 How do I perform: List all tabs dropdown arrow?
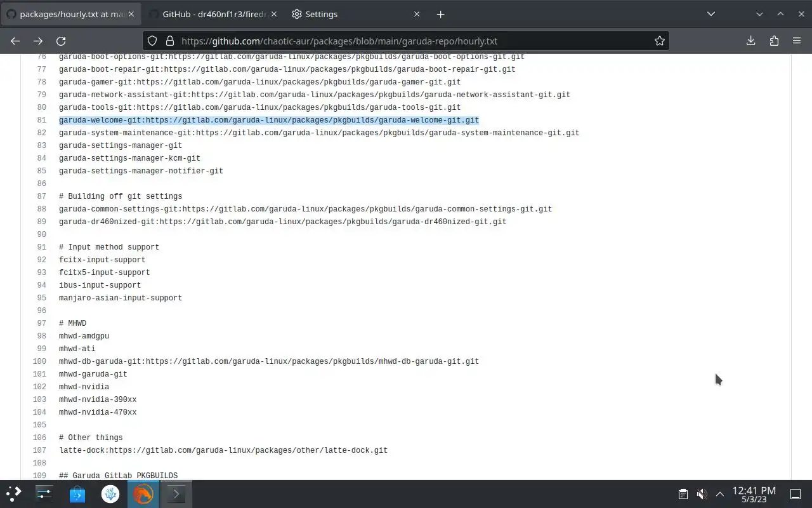711,14
